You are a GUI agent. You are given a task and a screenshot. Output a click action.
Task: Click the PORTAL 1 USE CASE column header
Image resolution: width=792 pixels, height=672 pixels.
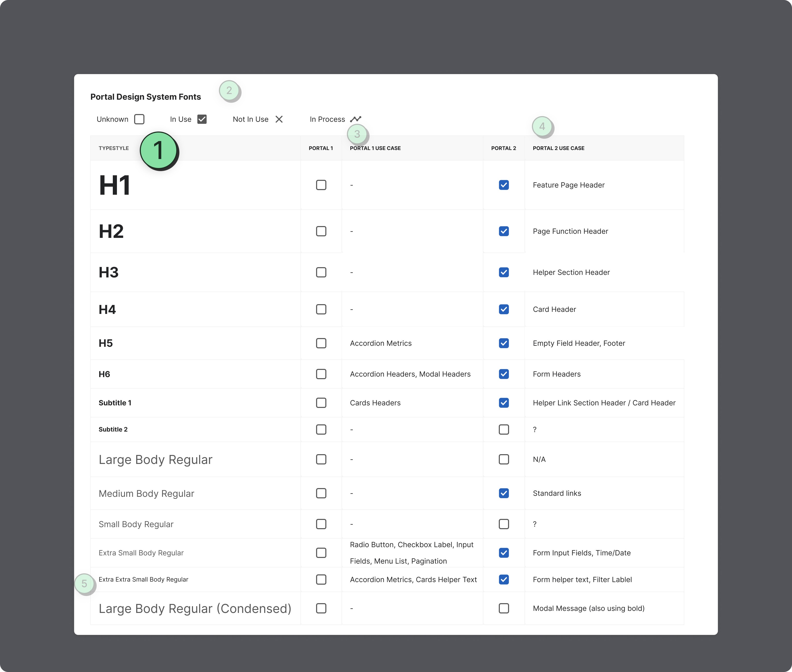(x=375, y=148)
